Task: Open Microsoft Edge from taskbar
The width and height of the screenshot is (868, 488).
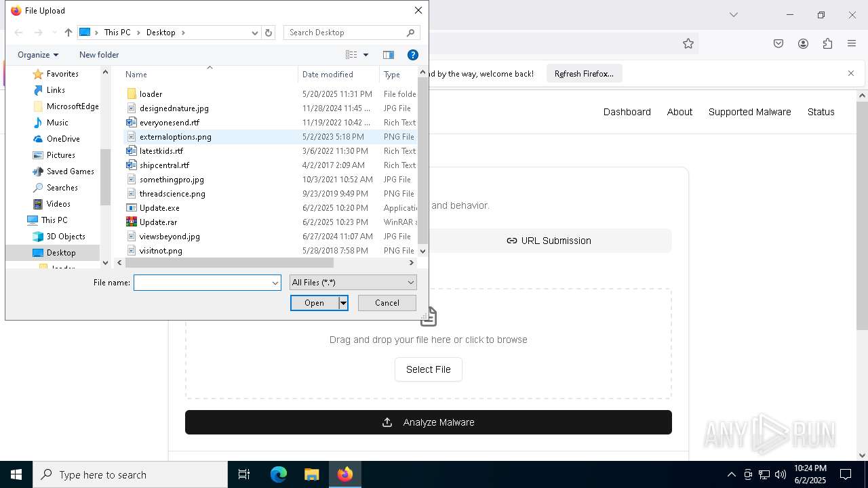Action: point(279,474)
